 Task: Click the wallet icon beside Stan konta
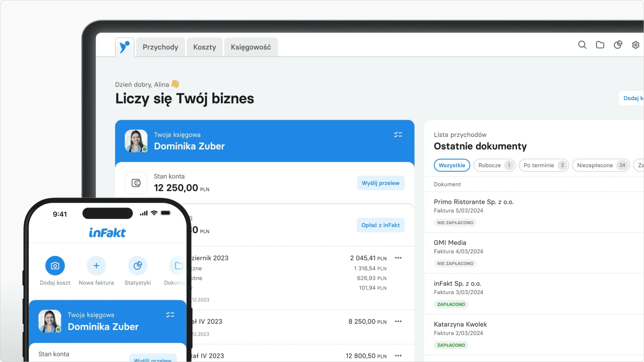[136, 183]
